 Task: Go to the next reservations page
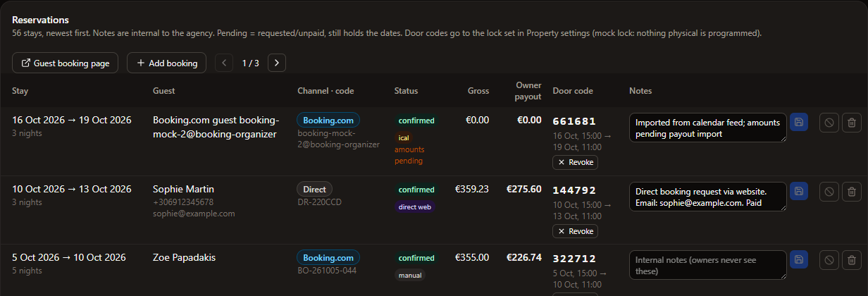pyautogui.click(x=277, y=63)
